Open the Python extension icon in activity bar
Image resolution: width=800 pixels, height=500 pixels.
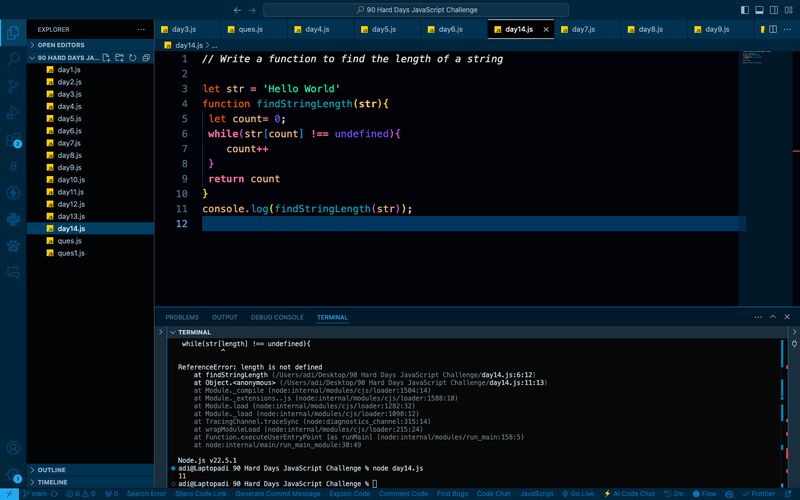[13, 219]
